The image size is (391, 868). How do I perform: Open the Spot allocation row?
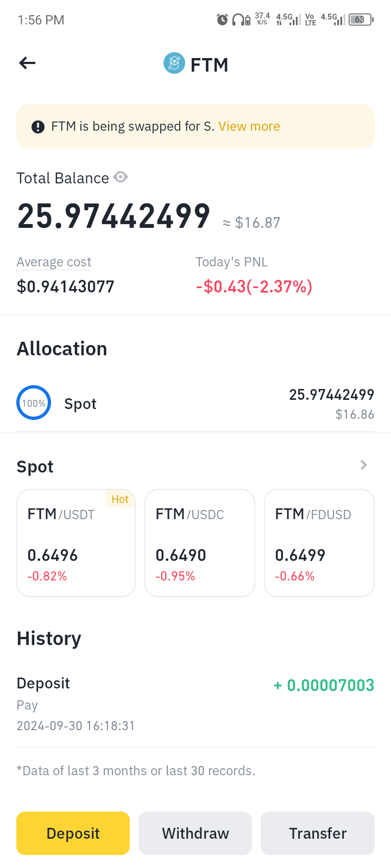tap(195, 404)
